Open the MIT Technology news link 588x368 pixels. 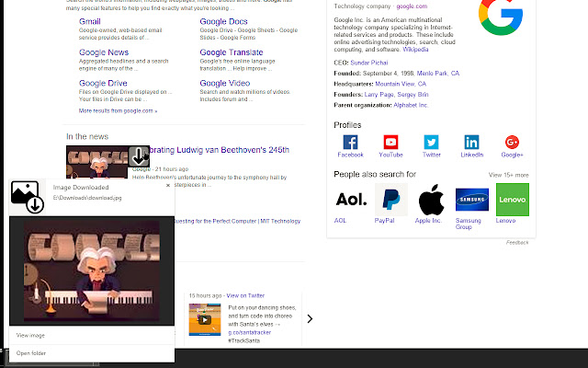(x=237, y=221)
